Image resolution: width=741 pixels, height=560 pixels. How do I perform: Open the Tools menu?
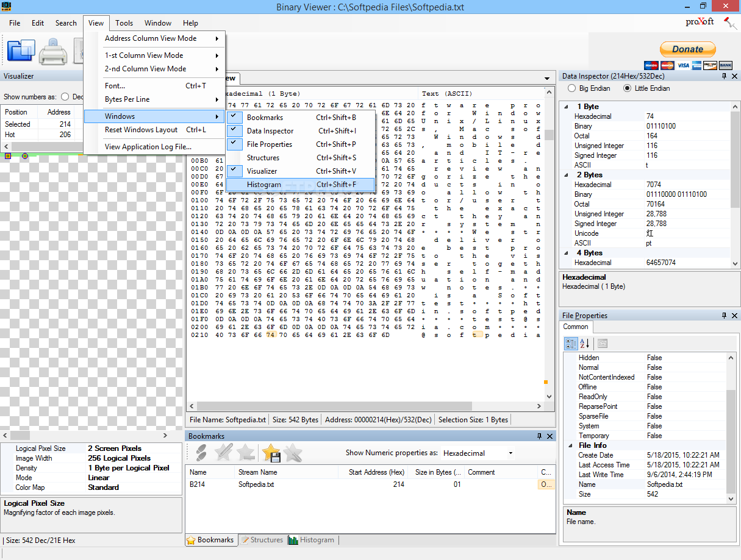(124, 23)
